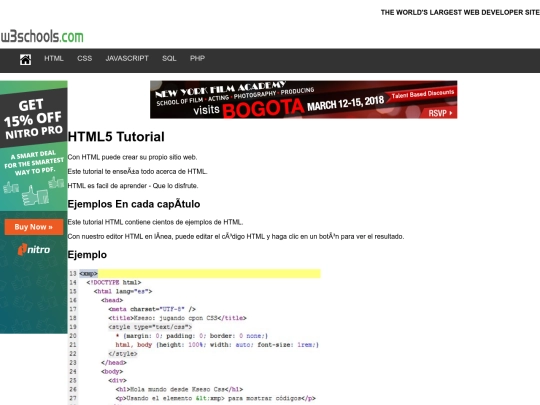
Task: Click the closing style tag line 22
Action: point(123,354)
